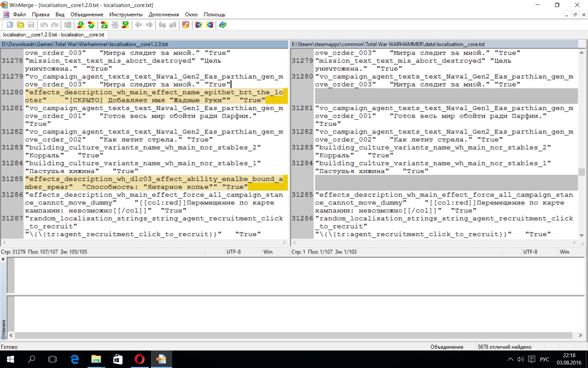Image resolution: width=588 pixels, height=368 pixels.
Task: Click the '5678 отличий найдено' status text
Action: 505,347
